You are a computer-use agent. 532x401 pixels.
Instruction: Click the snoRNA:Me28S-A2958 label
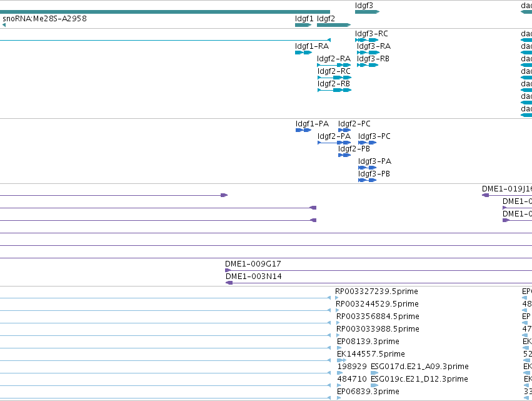pyautogui.click(x=44, y=18)
